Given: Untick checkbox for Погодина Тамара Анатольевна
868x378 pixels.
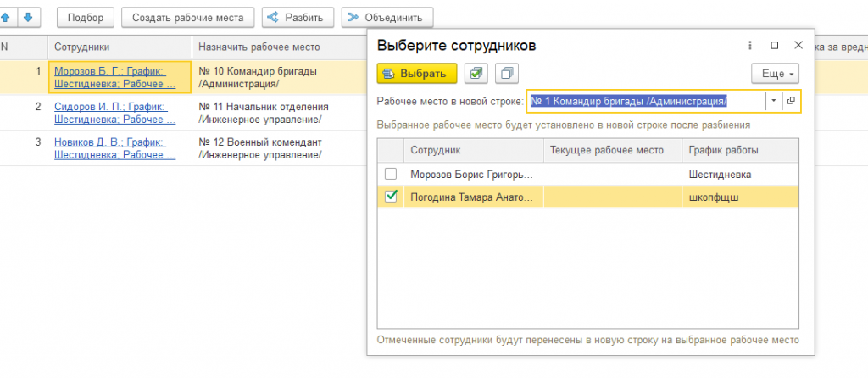Looking at the screenshot, I should (391, 196).
